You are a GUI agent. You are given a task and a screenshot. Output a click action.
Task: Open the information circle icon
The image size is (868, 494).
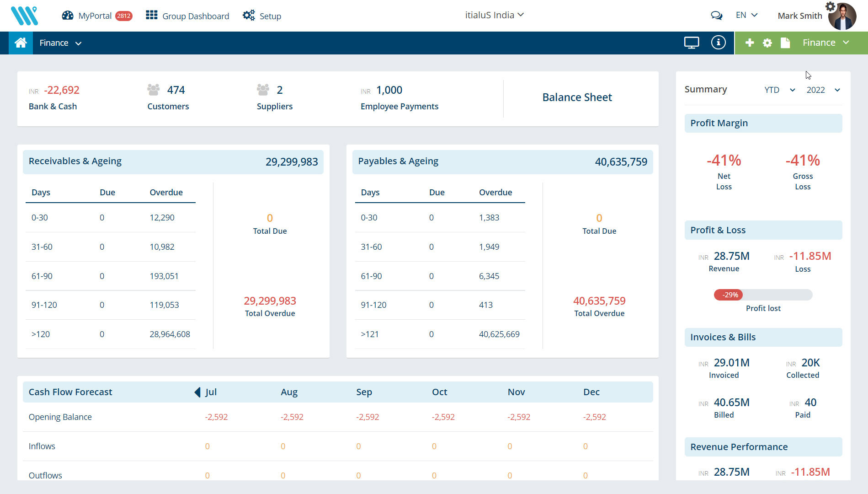(718, 43)
